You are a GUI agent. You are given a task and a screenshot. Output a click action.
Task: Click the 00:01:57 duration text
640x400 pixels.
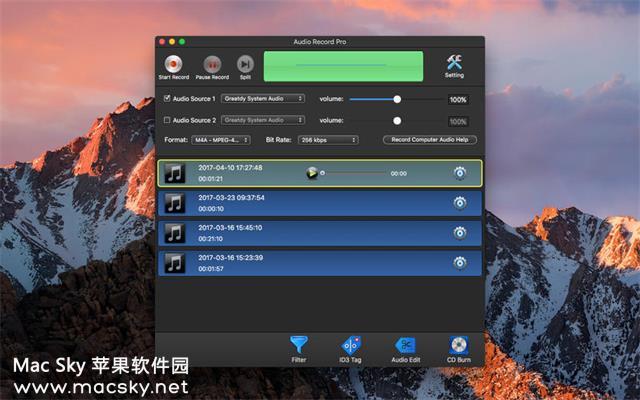click(211, 269)
